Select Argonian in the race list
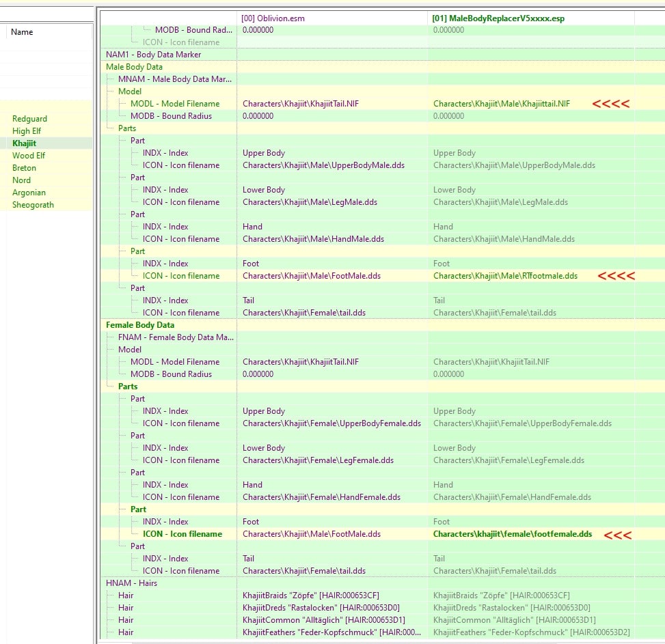This screenshot has height=644, width=665. pos(29,193)
